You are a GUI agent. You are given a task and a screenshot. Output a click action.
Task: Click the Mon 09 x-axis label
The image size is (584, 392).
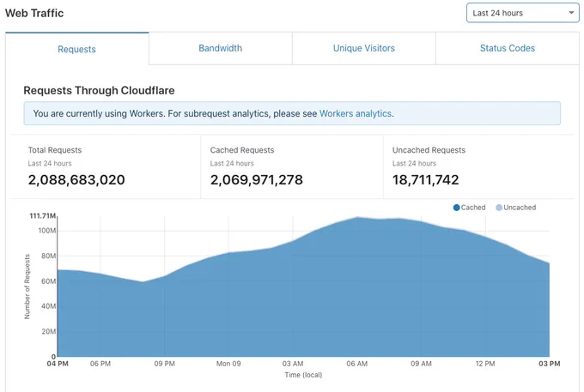point(228,364)
